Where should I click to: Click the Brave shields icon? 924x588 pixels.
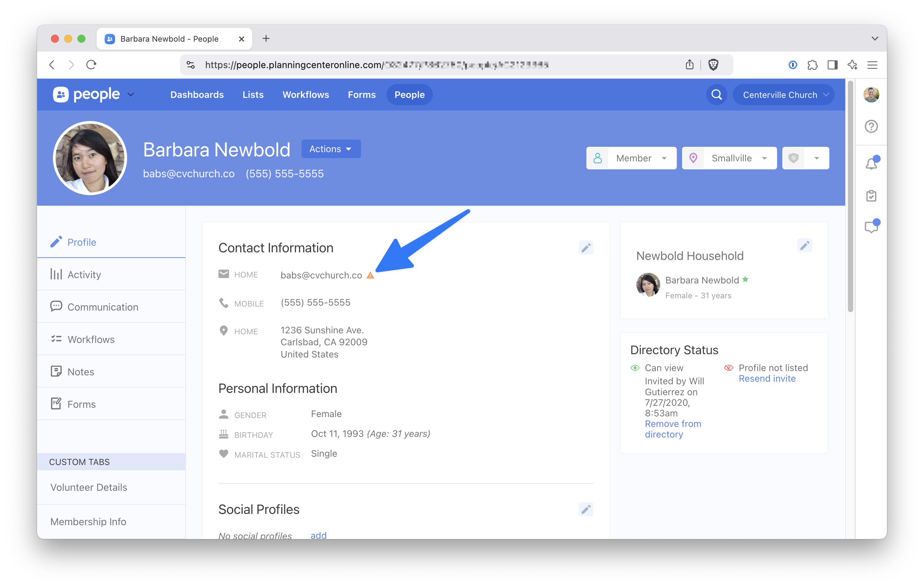(713, 65)
